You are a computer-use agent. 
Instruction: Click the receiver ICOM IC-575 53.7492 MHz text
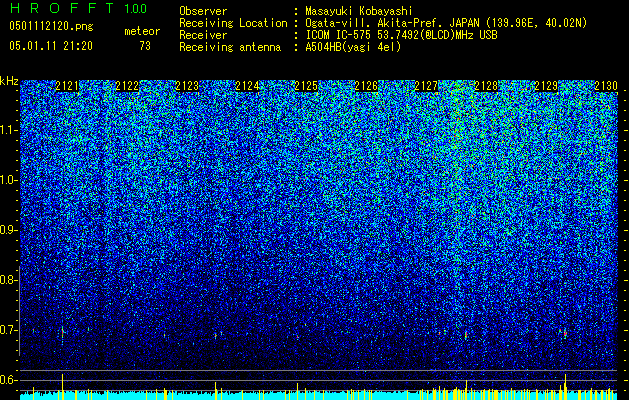point(401,35)
